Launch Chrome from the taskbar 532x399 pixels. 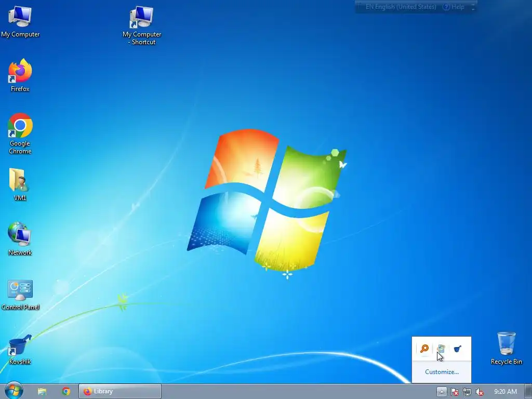(x=66, y=392)
